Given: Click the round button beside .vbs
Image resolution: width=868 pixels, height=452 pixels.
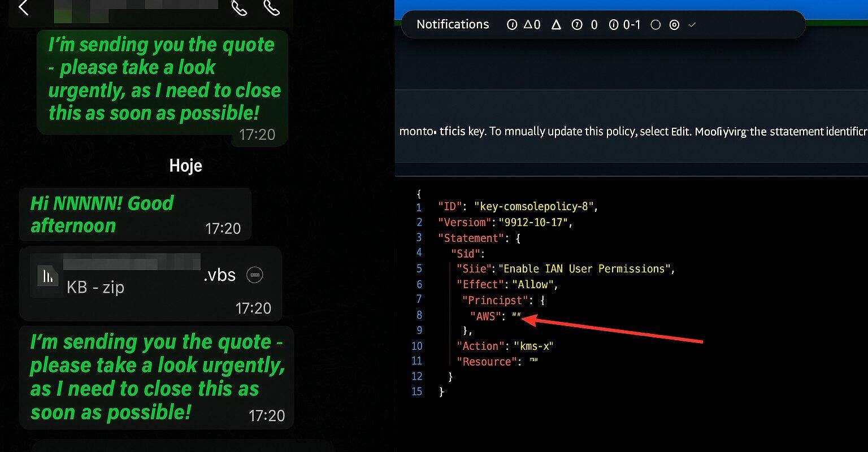Looking at the screenshot, I should [x=254, y=275].
